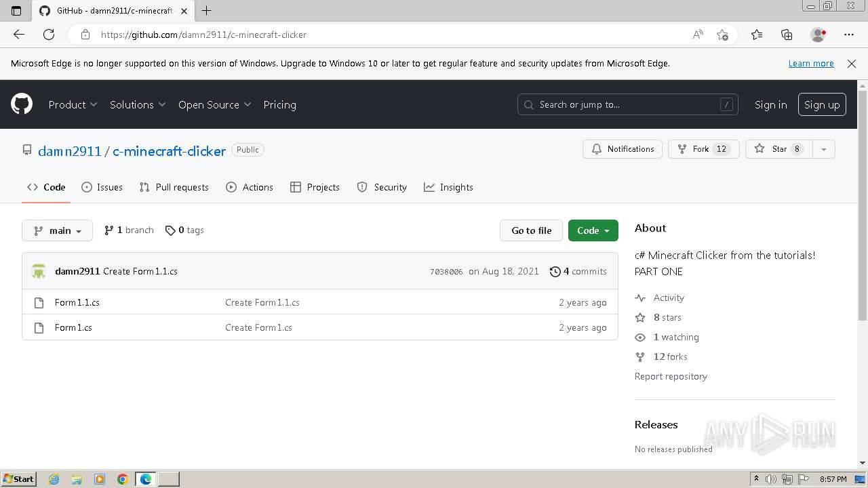Open the tab actions menu icon
The width and height of the screenshot is (868, 488).
[x=16, y=10]
